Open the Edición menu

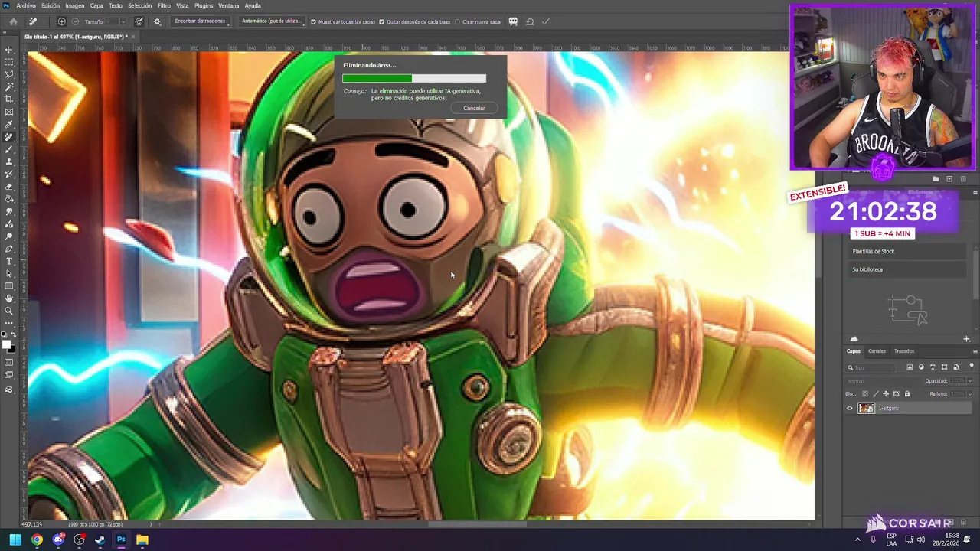click(51, 5)
